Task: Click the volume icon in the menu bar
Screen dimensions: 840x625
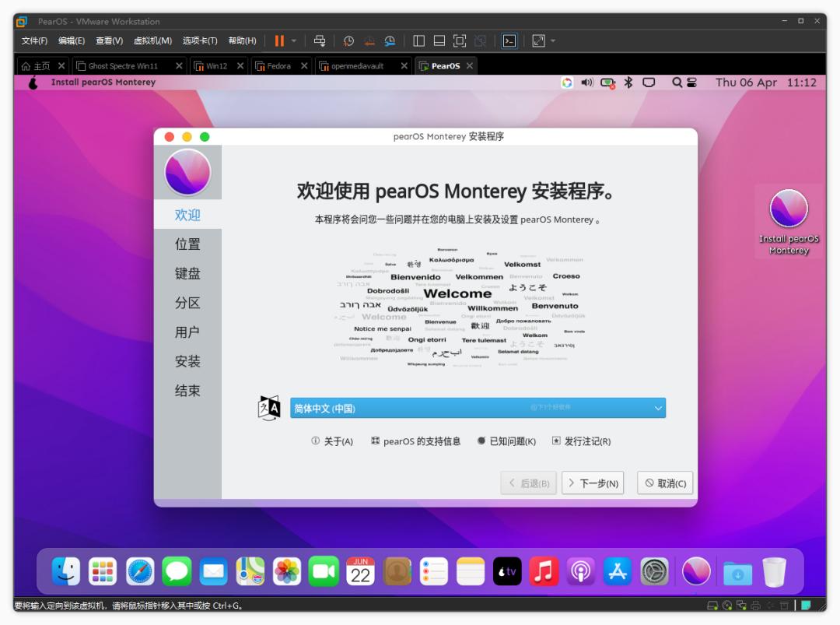Action: pyautogui.click(x=586, y=83)
